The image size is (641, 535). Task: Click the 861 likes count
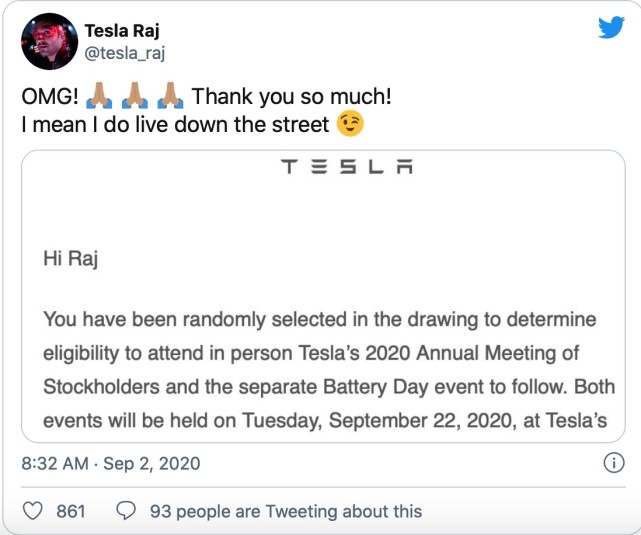tap(70, 511)
